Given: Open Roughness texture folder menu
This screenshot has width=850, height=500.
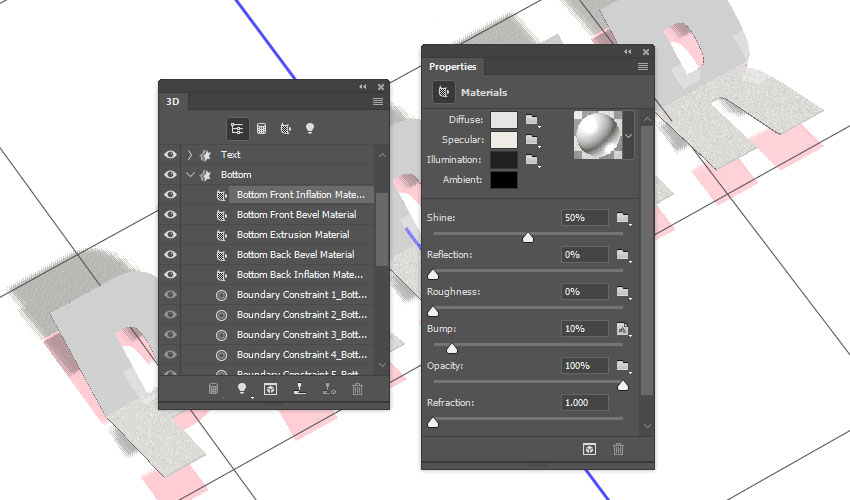Looking at the screenshot, I should coord(623,292).
